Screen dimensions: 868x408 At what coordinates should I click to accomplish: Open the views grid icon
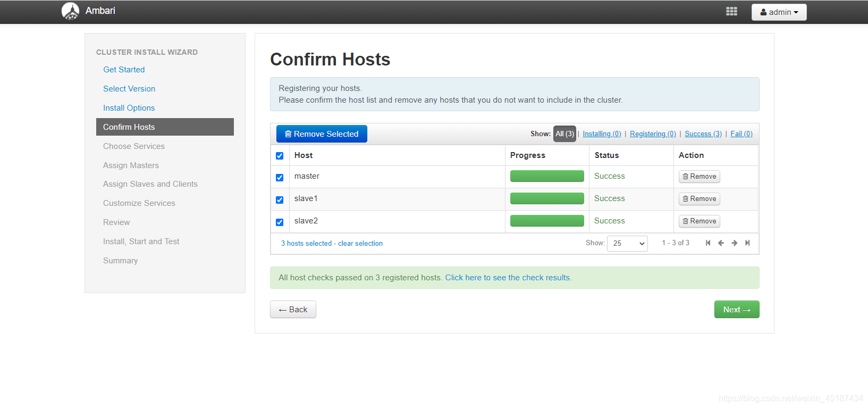click(731, 12)
